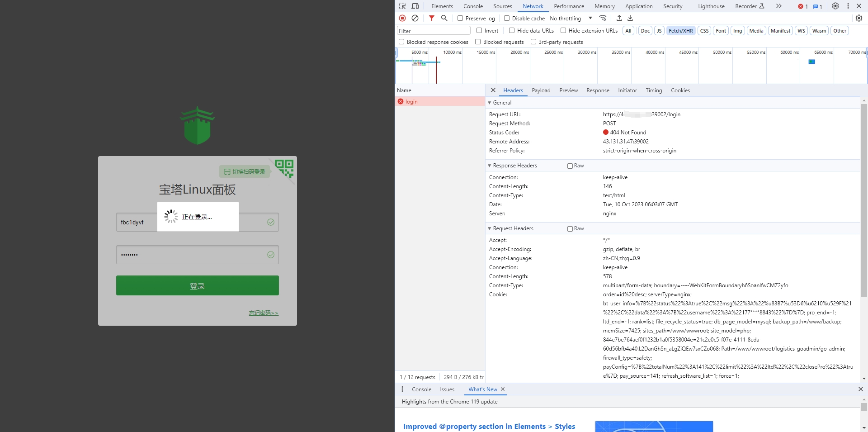Open the Sources panel

point(503,6)
